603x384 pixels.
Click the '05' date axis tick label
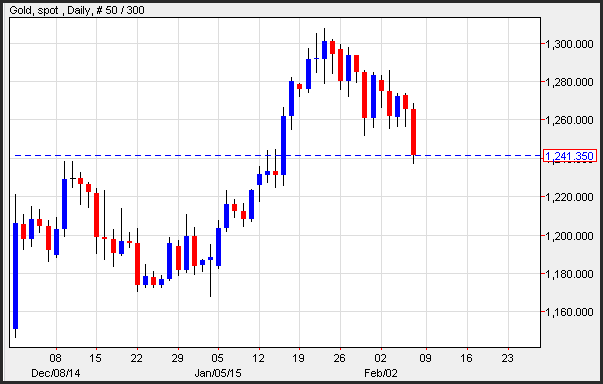pyautogui.click(x=218, y=358)
